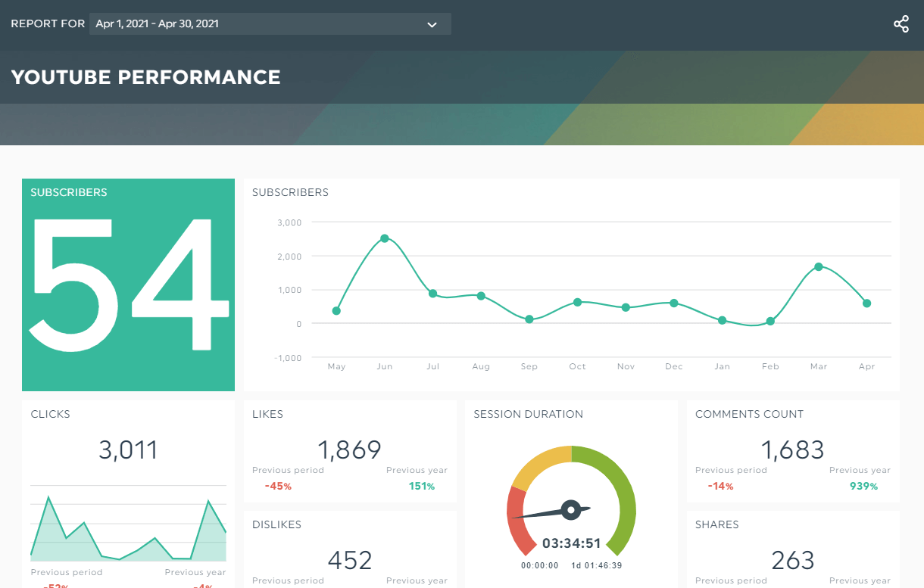Select the Feb data point on the line chart
This screenshot has height=588, width=924.
770,322
